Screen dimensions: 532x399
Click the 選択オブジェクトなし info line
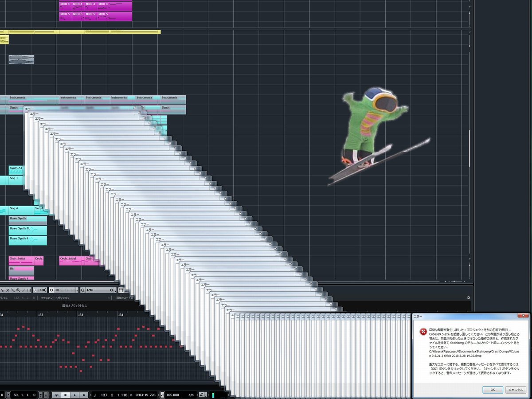74,305
